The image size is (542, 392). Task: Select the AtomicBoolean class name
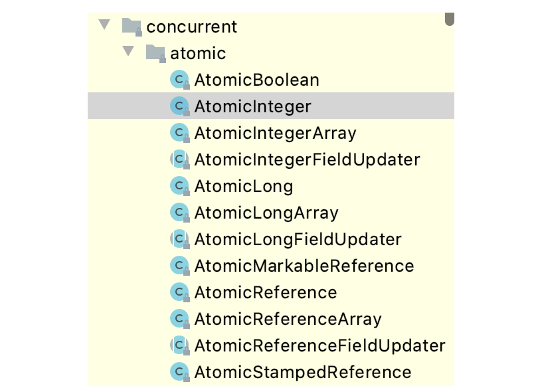coord(256,80)
